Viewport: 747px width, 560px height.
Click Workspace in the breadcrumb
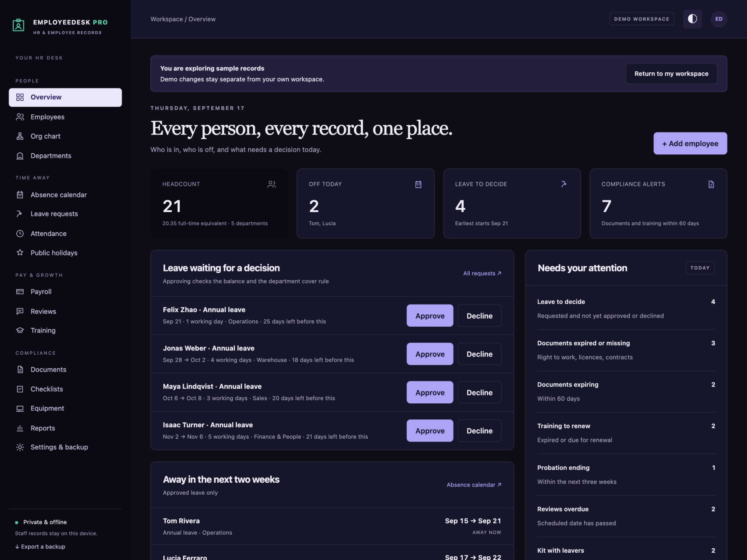[167, 19]
